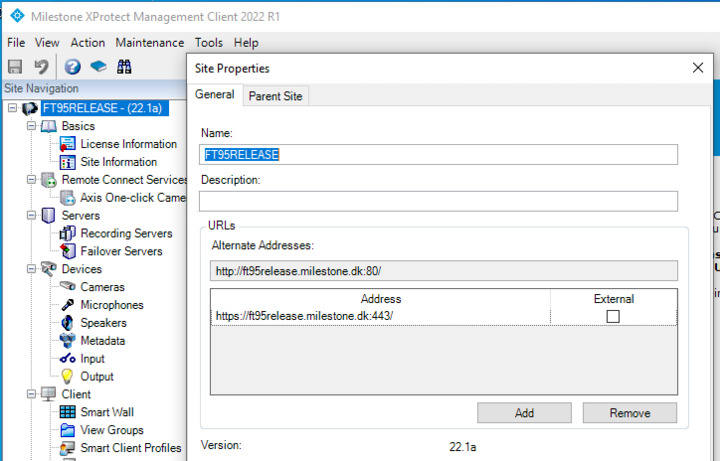This screenshot has height=461, width=720.
Task: Click the Add button
Action: [524, 413]
